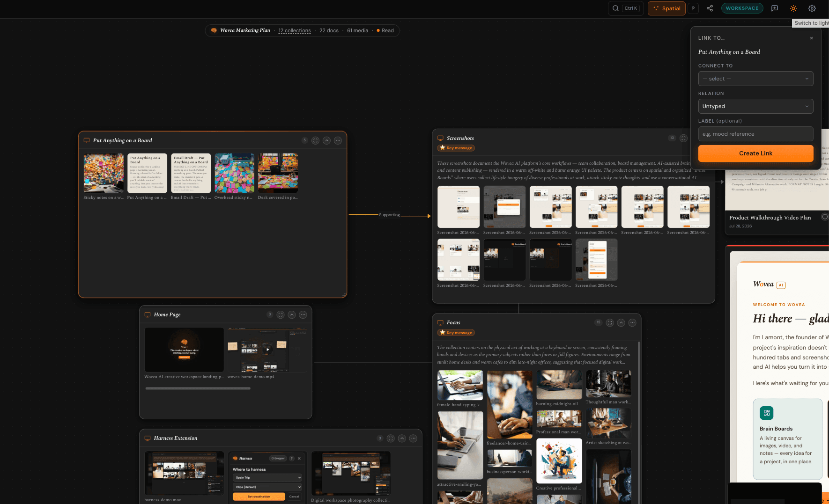The width and height of the screenshot is (829, 504).
Task: Open the first screenshot thumbnail in Screenshots
Action: point(459,207)
